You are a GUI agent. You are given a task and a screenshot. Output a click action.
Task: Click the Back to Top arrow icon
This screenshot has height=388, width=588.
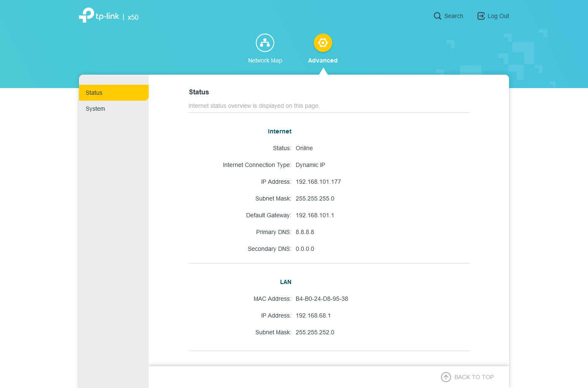point(446,377)
